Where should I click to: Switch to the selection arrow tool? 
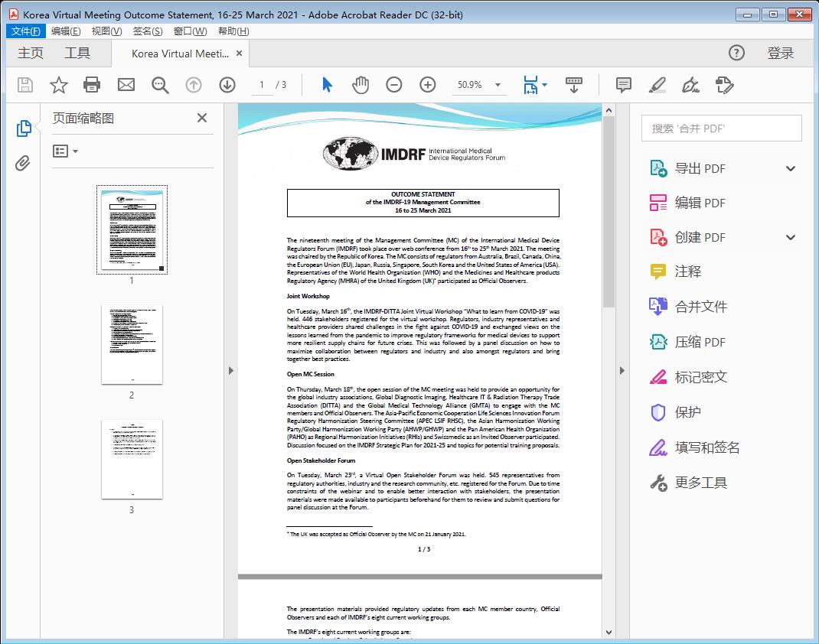click(x=325, y=85)
